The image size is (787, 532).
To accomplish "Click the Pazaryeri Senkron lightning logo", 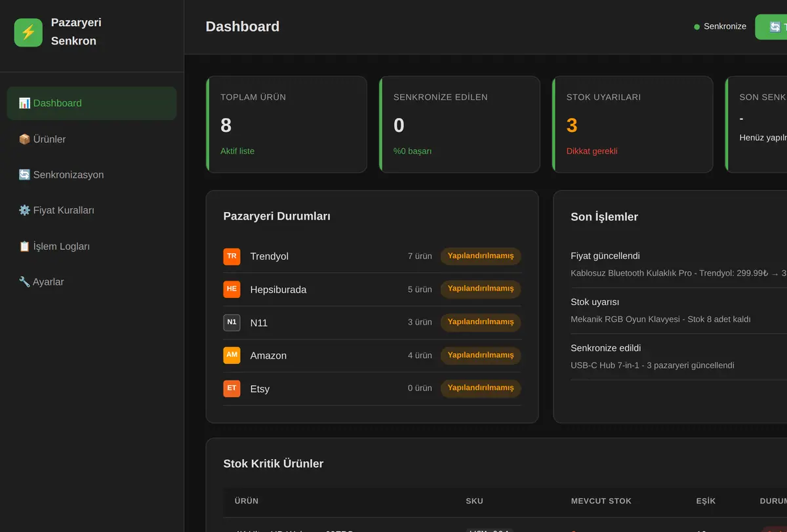I will click(x=28, y=32).
